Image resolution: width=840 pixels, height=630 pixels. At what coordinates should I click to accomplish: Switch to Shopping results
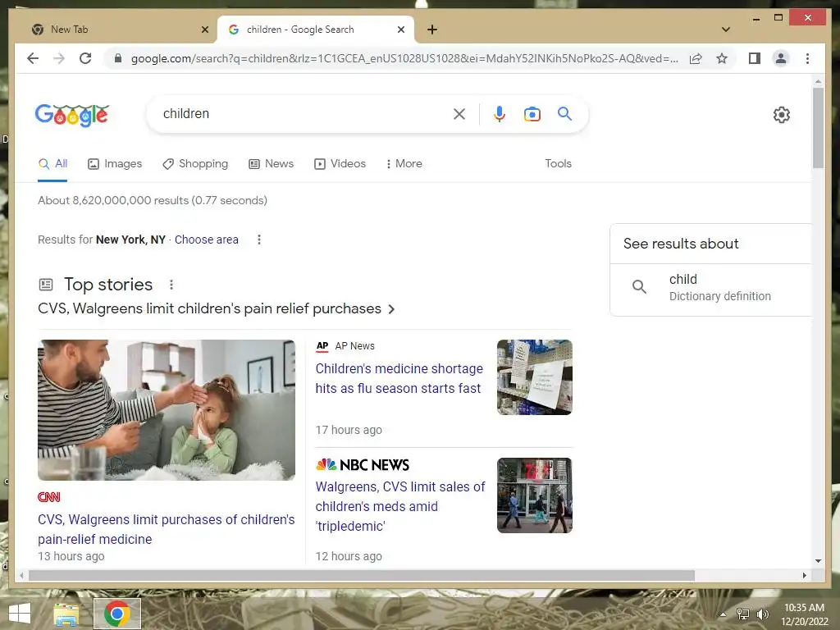click(x=195, y=164)
